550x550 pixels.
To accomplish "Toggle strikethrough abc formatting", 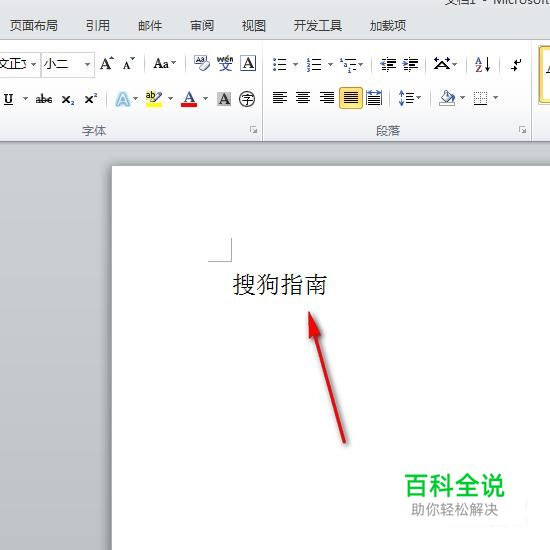I will [x=44, y=99].
